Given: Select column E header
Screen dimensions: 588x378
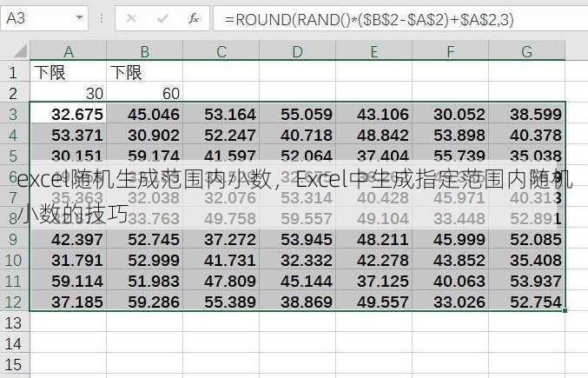Looking at the screenshot, I should pyautogui.click(x=373, y=51).
